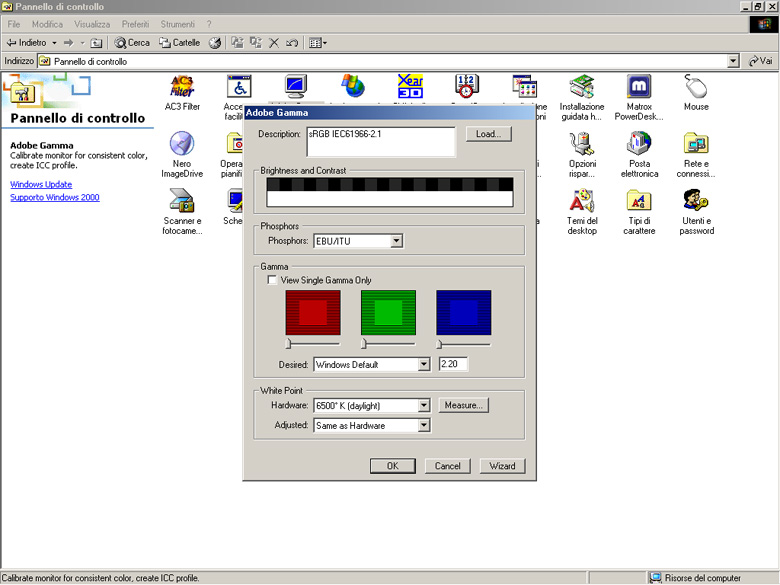Launch the Wizard button
This screenshot has height=585, width=780.
502,466
